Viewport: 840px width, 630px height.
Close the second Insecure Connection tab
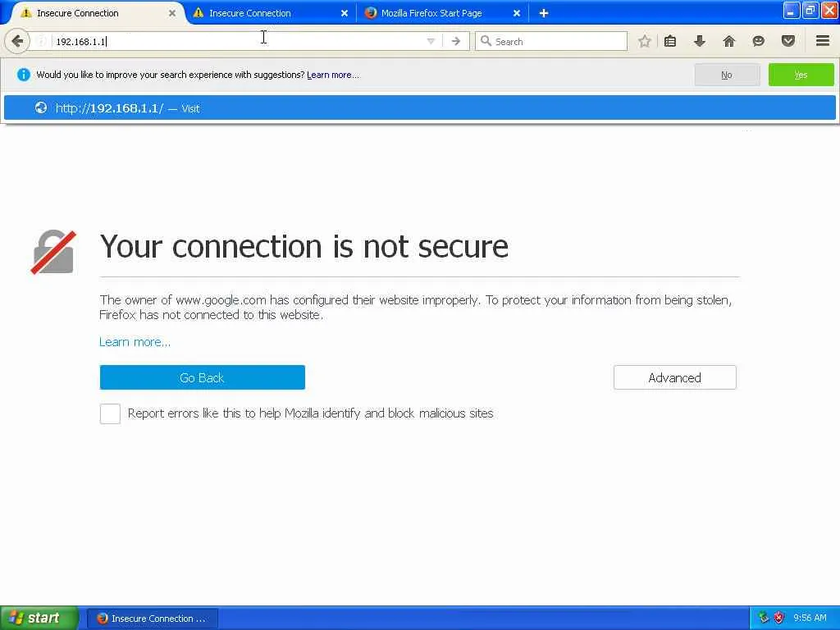(x=345, y=13)
